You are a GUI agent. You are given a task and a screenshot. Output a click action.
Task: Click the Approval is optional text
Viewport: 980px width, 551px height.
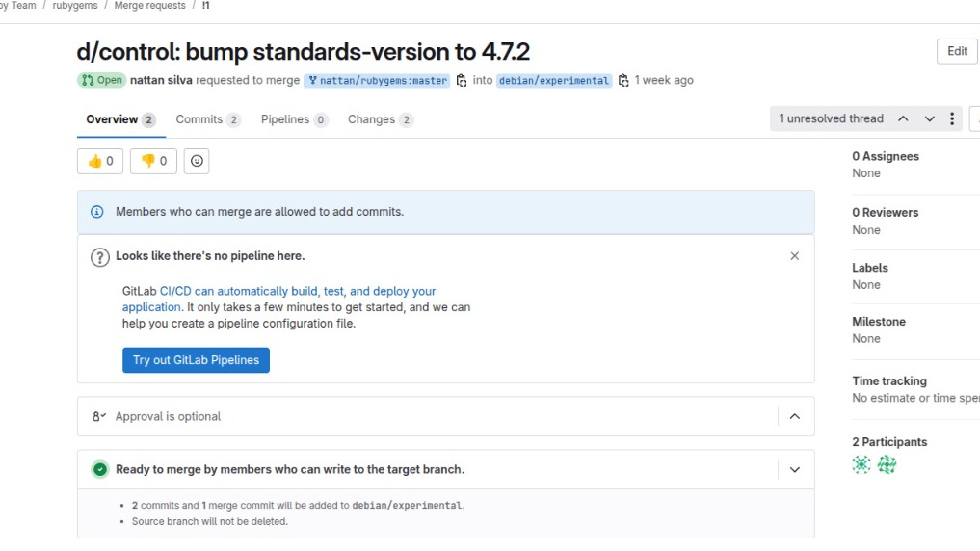coord(168,417)
